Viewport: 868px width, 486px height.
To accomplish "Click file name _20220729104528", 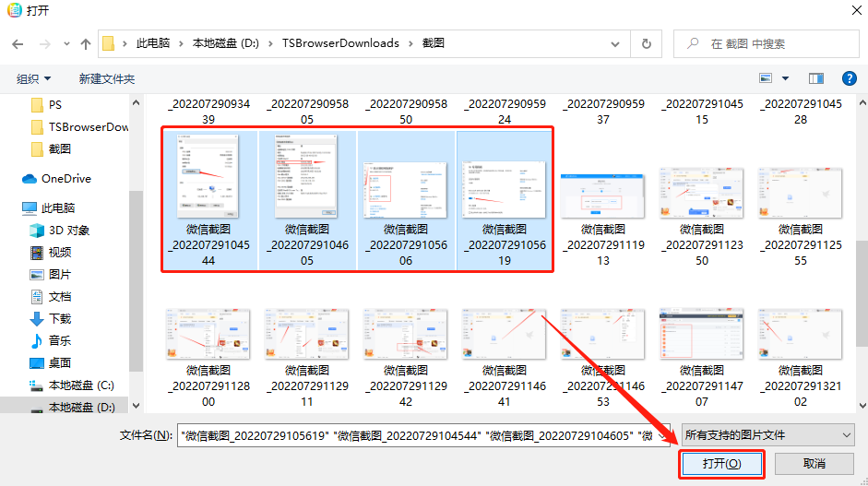I will [x=801, y=112].
